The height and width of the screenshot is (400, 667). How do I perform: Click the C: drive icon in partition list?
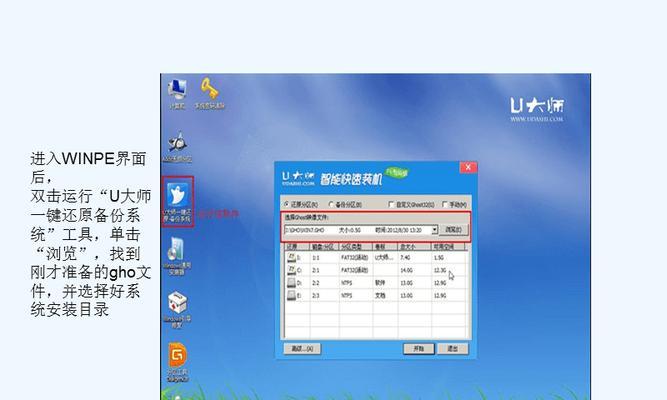pos(292,270)
